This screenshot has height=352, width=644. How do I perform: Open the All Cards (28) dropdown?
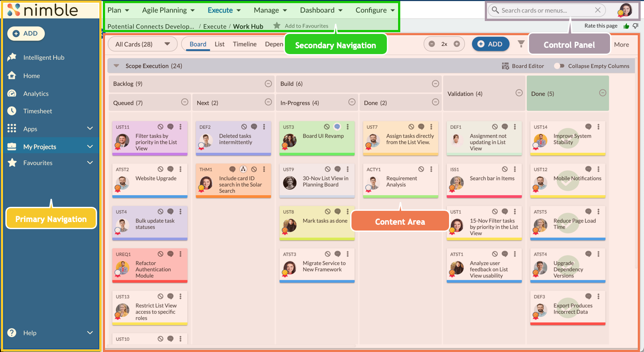(143, 44)
